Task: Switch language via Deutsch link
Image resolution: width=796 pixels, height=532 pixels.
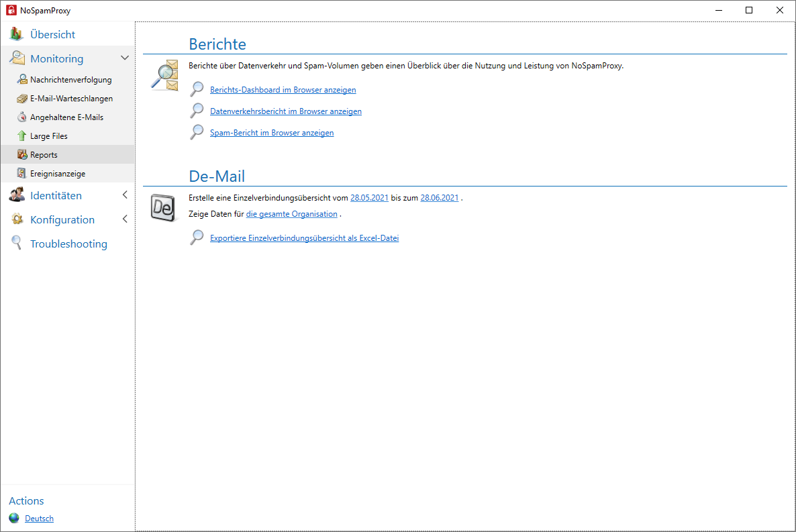Action: tap(39, 519)
